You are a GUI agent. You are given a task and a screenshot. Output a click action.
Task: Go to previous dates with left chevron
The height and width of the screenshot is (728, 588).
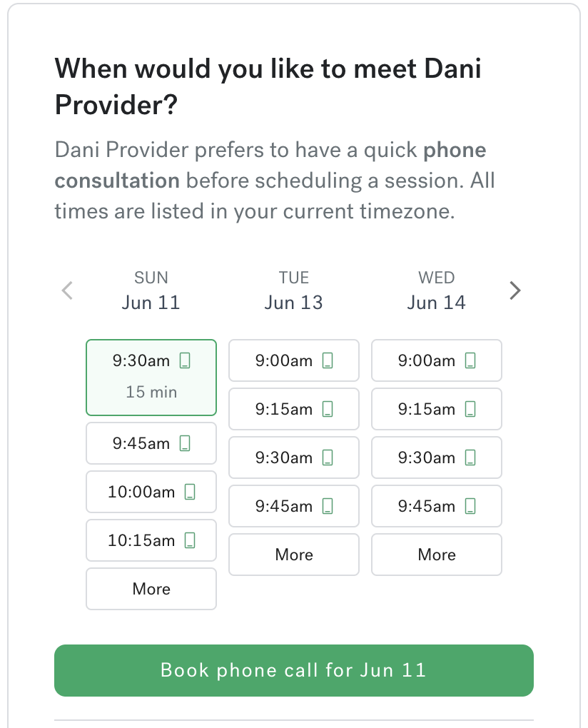pos(67,290)
